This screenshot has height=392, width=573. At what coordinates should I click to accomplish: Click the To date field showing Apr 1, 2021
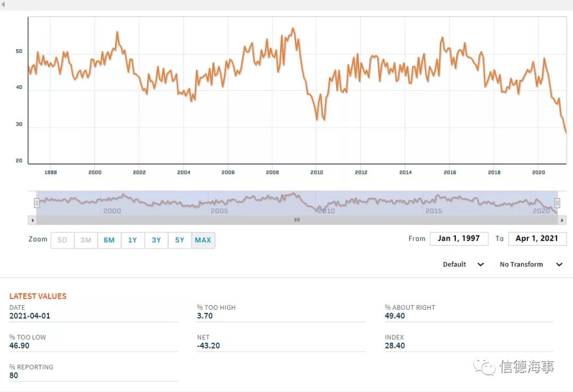pos(536,239)
